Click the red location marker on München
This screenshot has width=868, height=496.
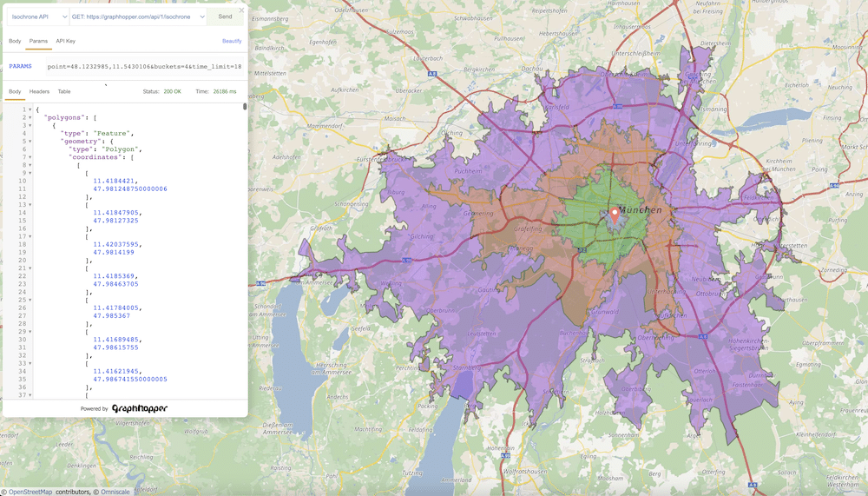coord(615,214)
